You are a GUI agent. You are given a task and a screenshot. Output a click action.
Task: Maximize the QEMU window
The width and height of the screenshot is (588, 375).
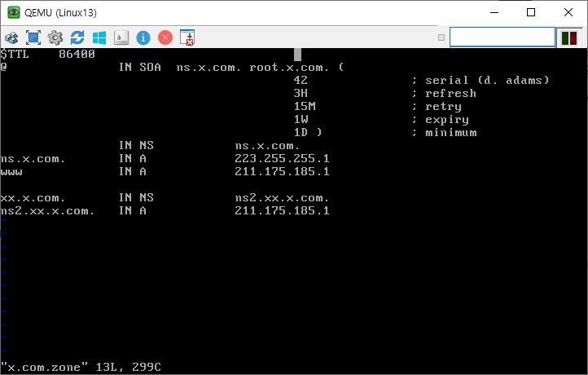tap(531, 12)
